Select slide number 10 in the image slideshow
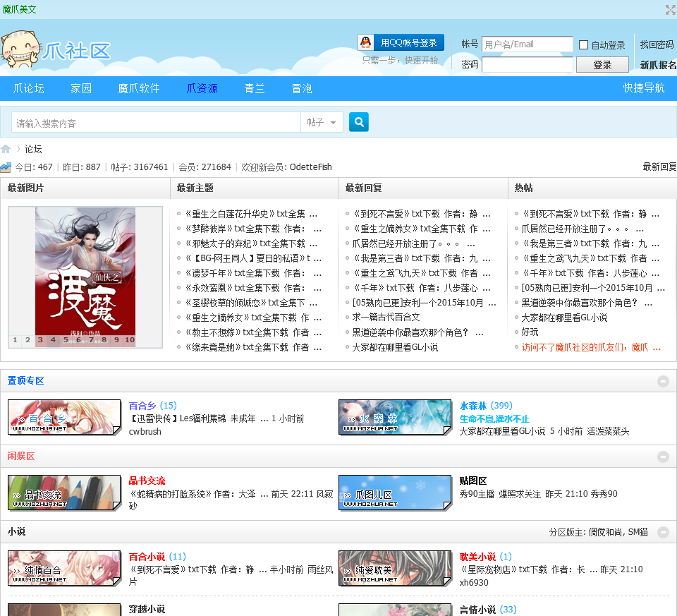677x616 pixels. (x=130, y=340)
